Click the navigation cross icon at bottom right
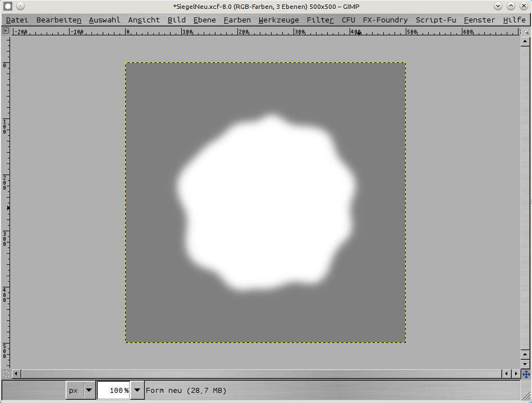The width and height of the screenshot is (532, 403). (526, 374)
